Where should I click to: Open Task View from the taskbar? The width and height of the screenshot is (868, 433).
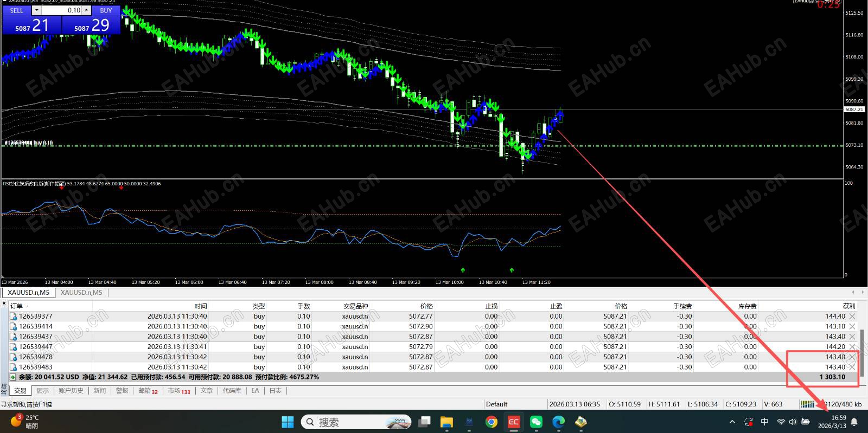pyautogui.click(x=425, y=422)
